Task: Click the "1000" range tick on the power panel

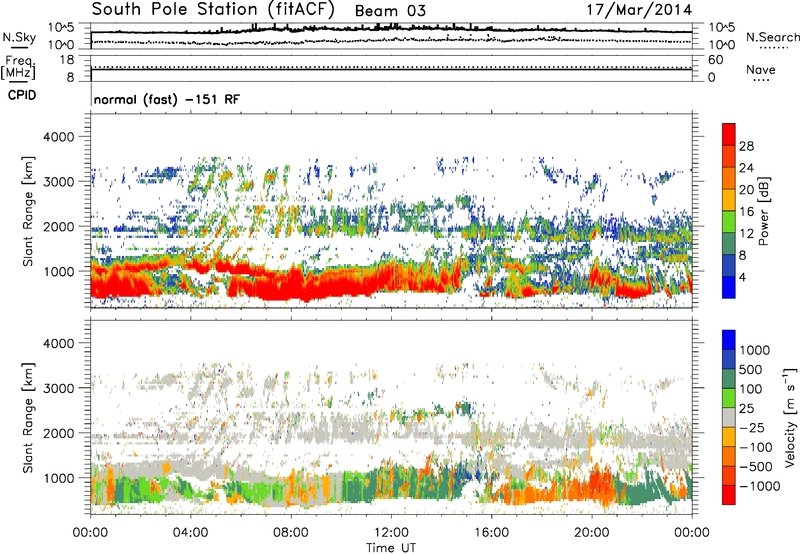Action: click(58, 271)
